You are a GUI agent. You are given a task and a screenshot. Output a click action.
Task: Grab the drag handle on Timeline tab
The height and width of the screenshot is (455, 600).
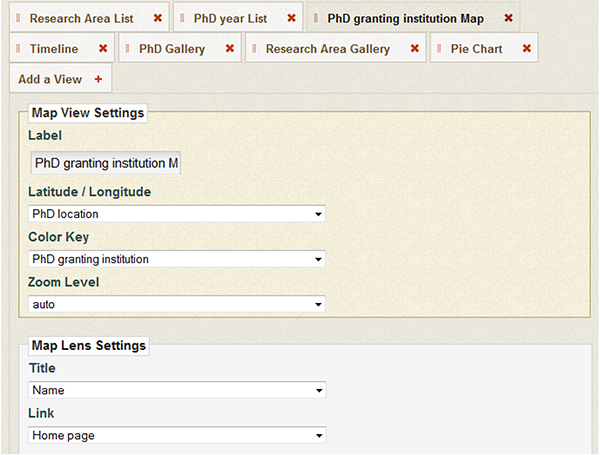pyautogui.click(x=19, y=49)
